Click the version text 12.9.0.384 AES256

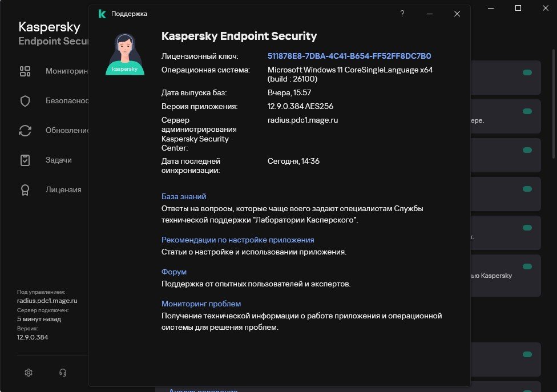pyautogui.click(x=300, y=106)
